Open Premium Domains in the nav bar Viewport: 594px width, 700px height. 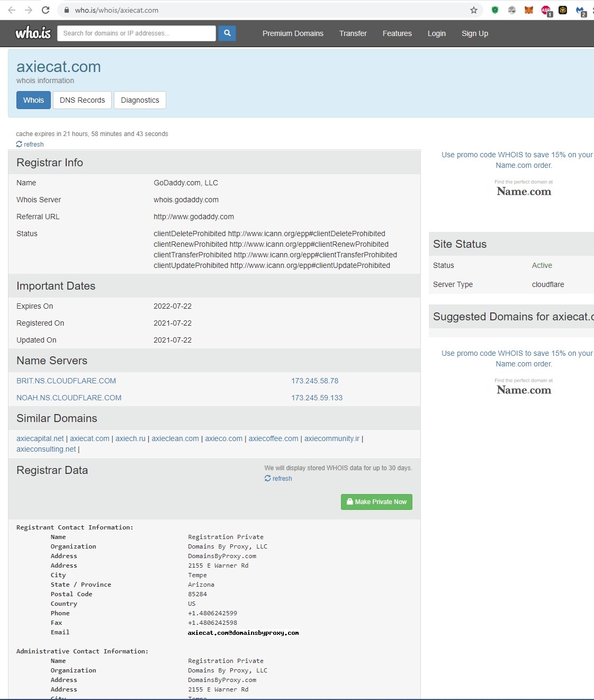coord(293,33)
